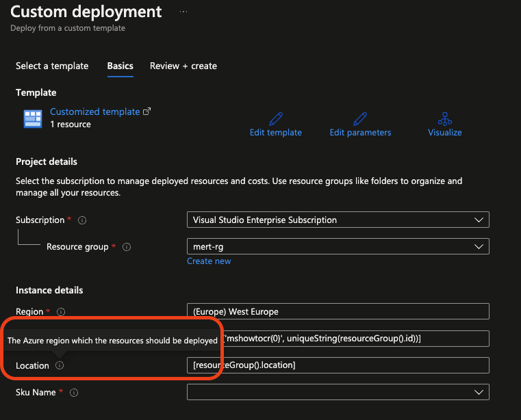Click the ellipsis next to Custom deployment title
Image resolution: width=521 pixels, height=420 pixels.
[x=183, y=12]
